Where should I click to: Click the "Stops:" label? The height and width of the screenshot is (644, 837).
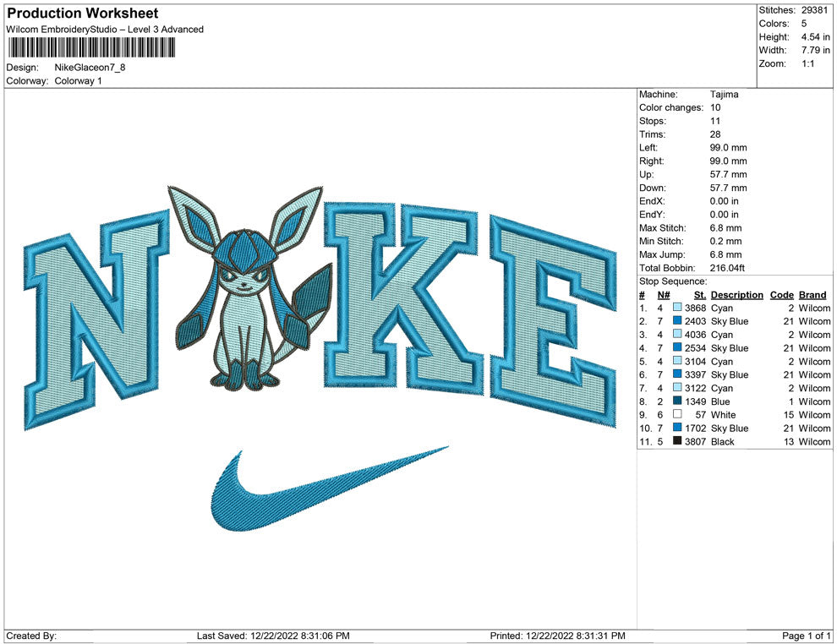653,121
